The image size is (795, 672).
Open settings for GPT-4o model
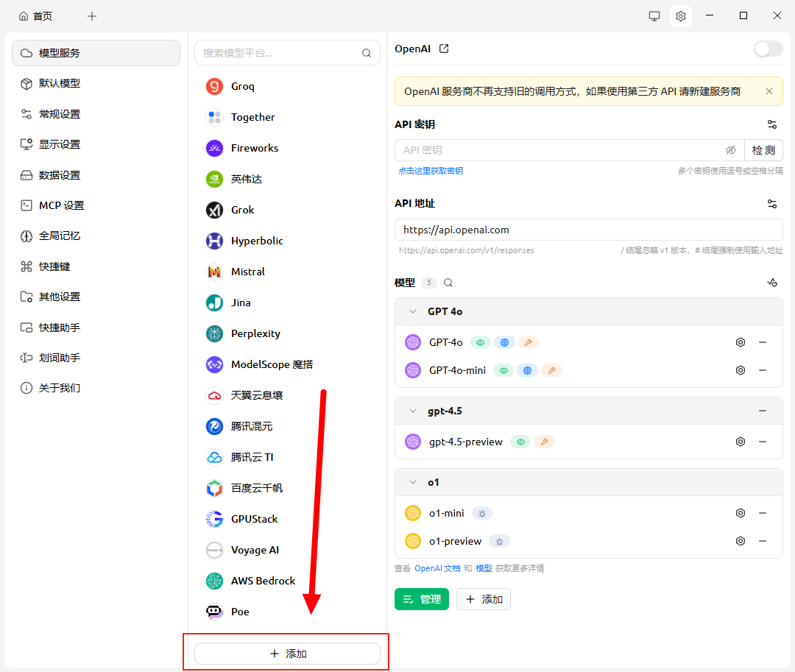[741, 342]
